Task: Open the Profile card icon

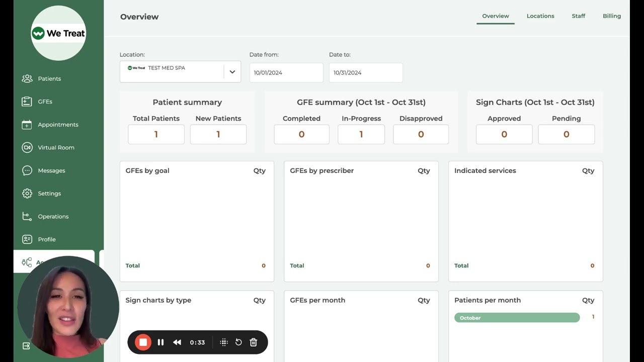Action: pos(27,239)
